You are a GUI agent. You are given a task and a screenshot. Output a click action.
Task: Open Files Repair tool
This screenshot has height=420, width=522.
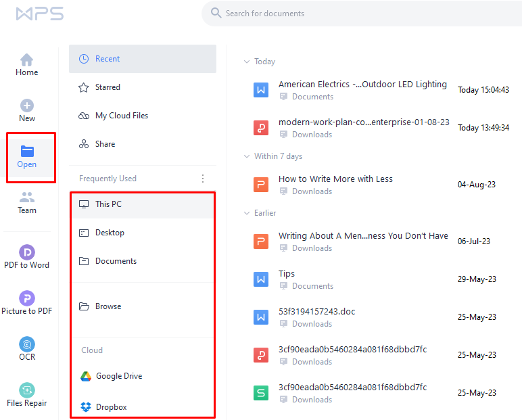pyautogui.click(x=26, y=395)
